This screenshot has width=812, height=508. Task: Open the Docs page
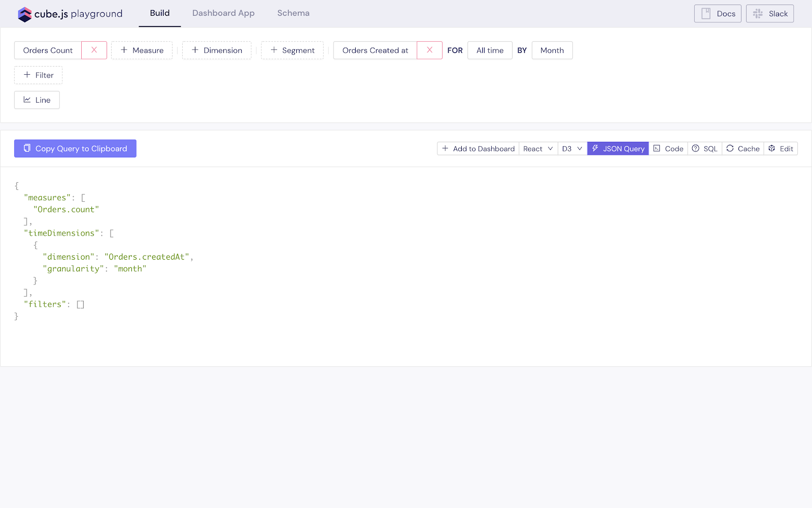(718, 14)
